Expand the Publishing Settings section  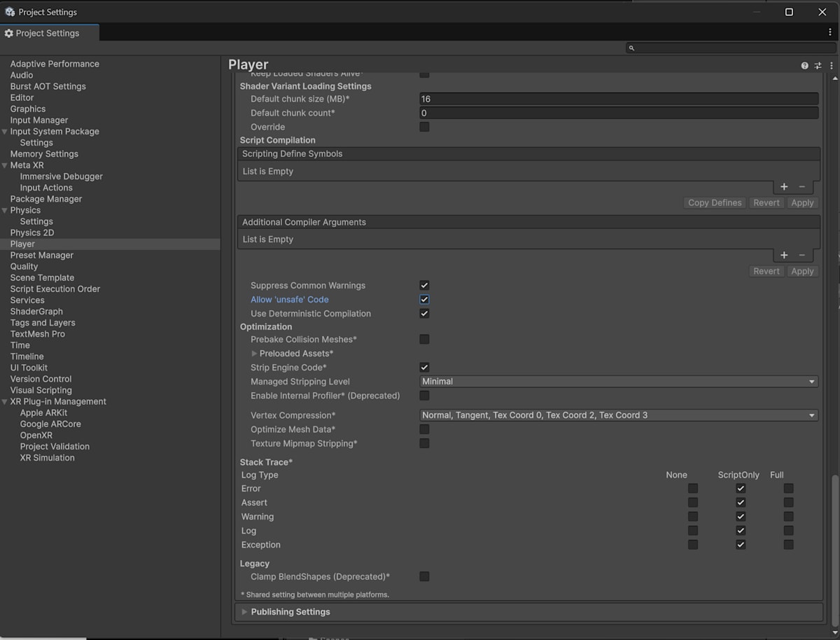click(x=290, y=612)
